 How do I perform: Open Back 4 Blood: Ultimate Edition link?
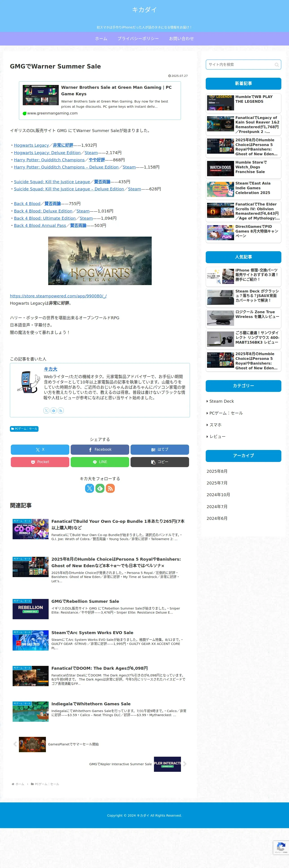pos(45,218)
